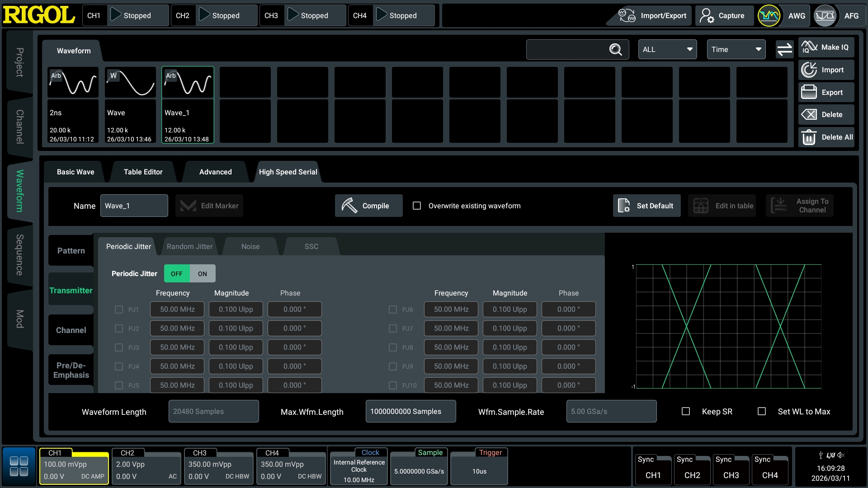
Task: Open the home grid menu icon
Action: pos(19,466)
